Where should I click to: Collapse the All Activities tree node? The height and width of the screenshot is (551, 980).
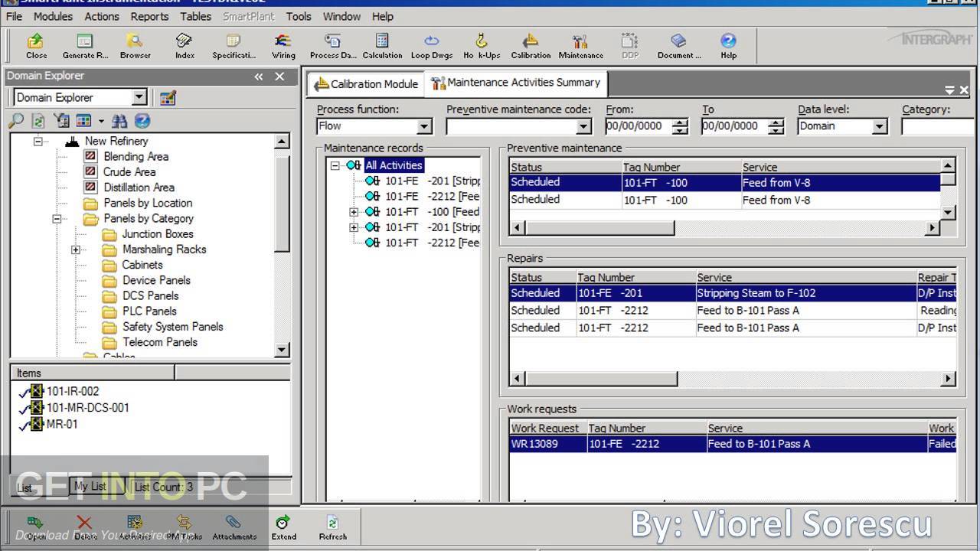point(335,165)
